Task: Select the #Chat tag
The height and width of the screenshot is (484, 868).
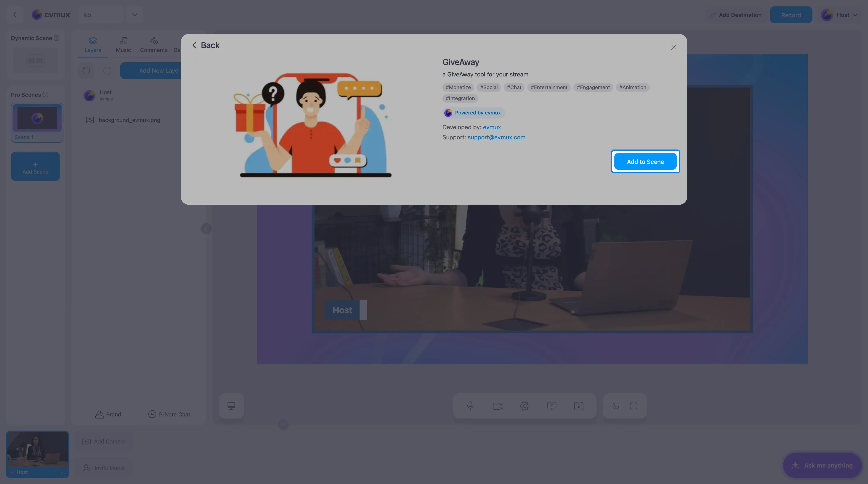Action: point(514,88)
